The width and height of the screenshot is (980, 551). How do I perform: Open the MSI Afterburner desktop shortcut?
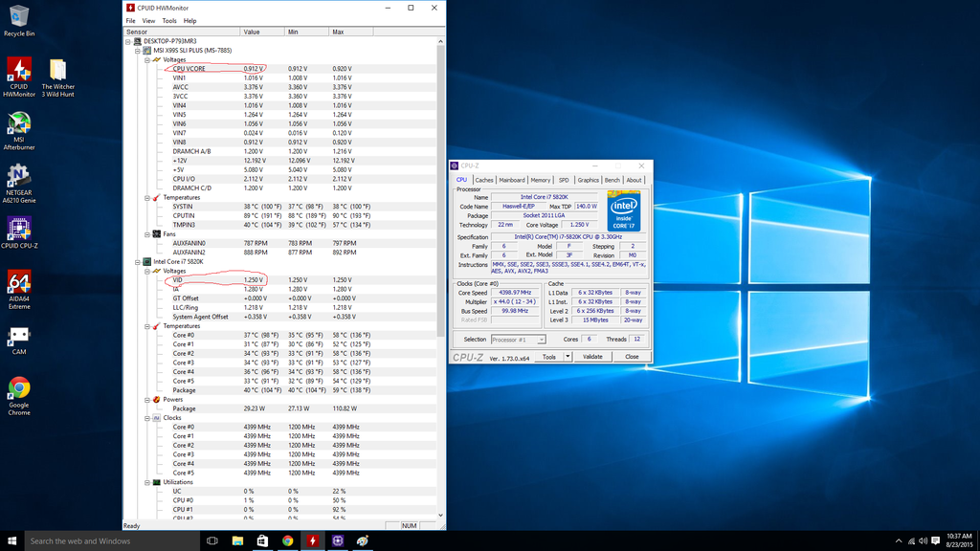(19, 124)
